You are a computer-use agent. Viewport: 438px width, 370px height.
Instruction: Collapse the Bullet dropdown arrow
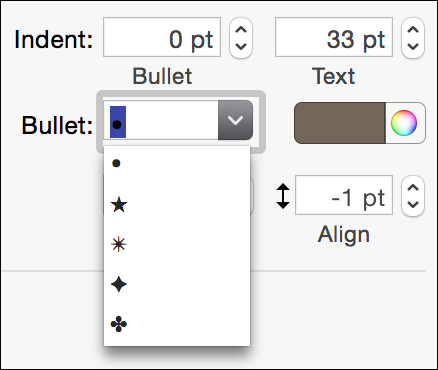pyautogui.click(x=235, y=120)
